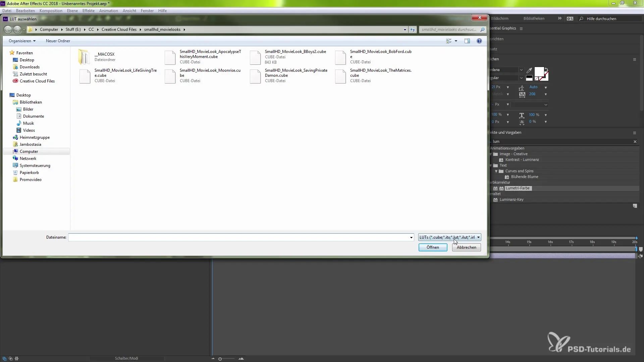Change the file view layout icon
Viewport: 644px width, 362px height.
(449, 41)
